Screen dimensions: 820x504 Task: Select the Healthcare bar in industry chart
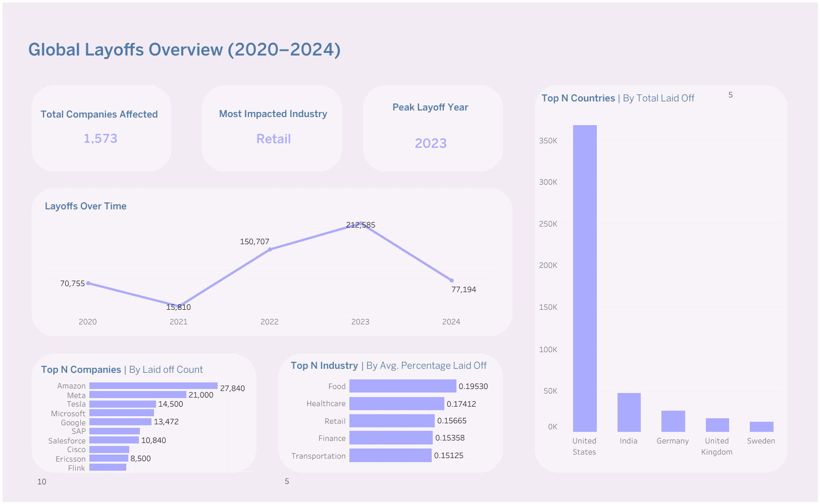pos(396,404)
